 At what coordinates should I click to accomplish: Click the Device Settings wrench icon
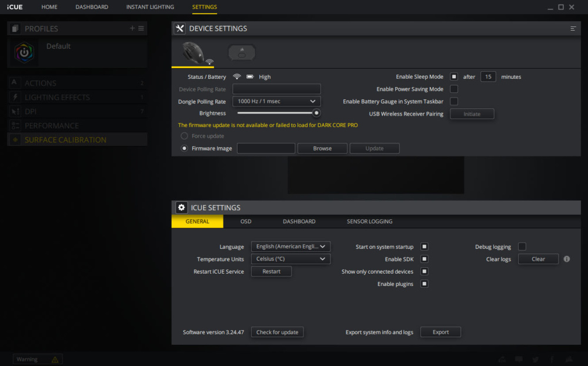(x=180, y=28)
